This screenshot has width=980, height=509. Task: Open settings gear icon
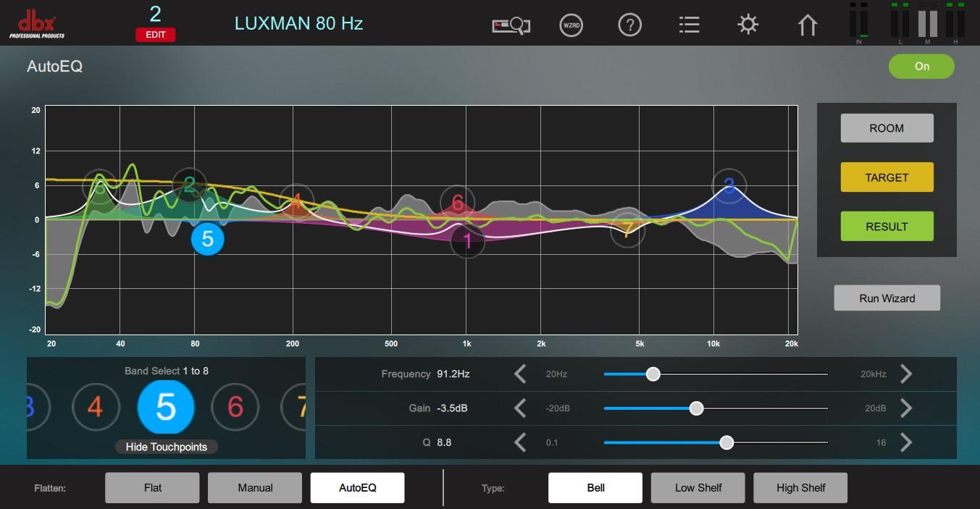(x=747, y=25)
